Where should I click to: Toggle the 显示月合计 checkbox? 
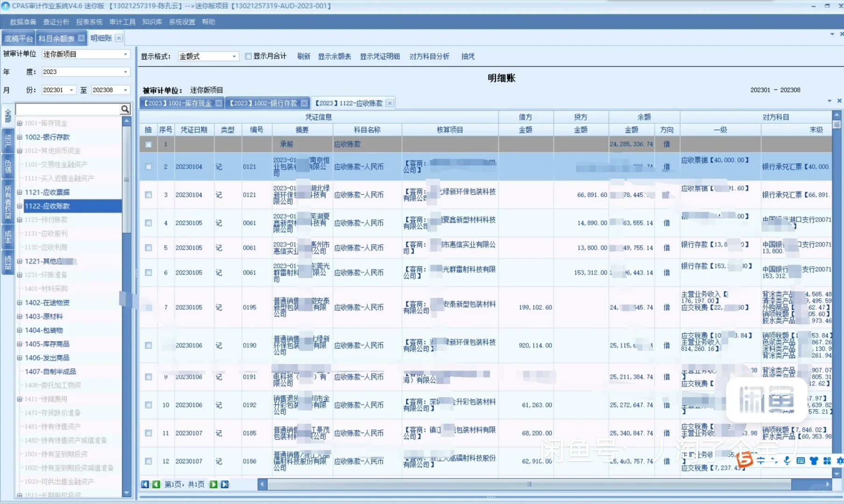pyautogui.click(x=248, y=56)
